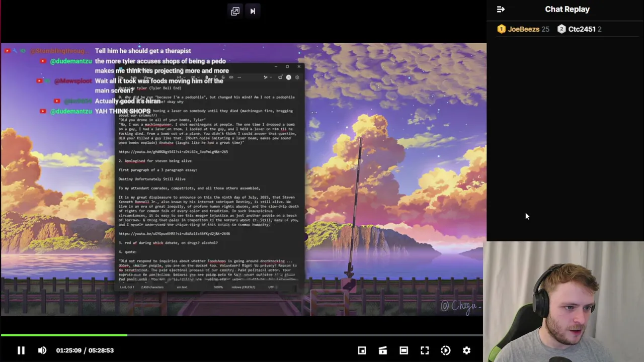The height and width of the screenshot is (362, 644).
Task: Collapse the Chat Replay panel
Action: tap(501, 9)
